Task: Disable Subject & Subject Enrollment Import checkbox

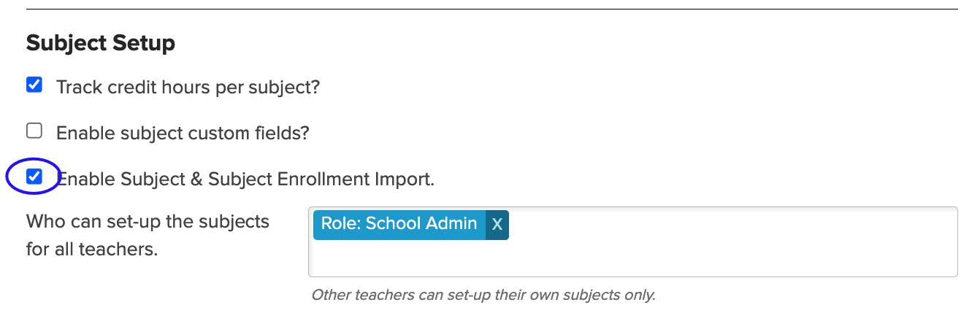Action: pos(34,177)
